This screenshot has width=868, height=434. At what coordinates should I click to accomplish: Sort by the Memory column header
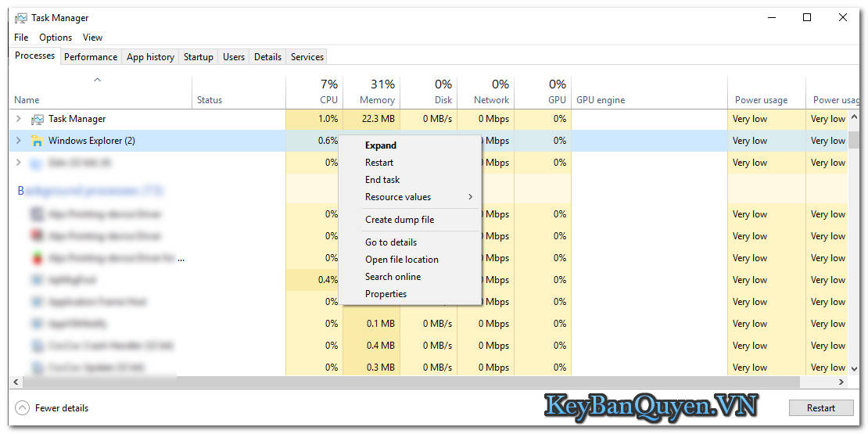tap(371, 92)
